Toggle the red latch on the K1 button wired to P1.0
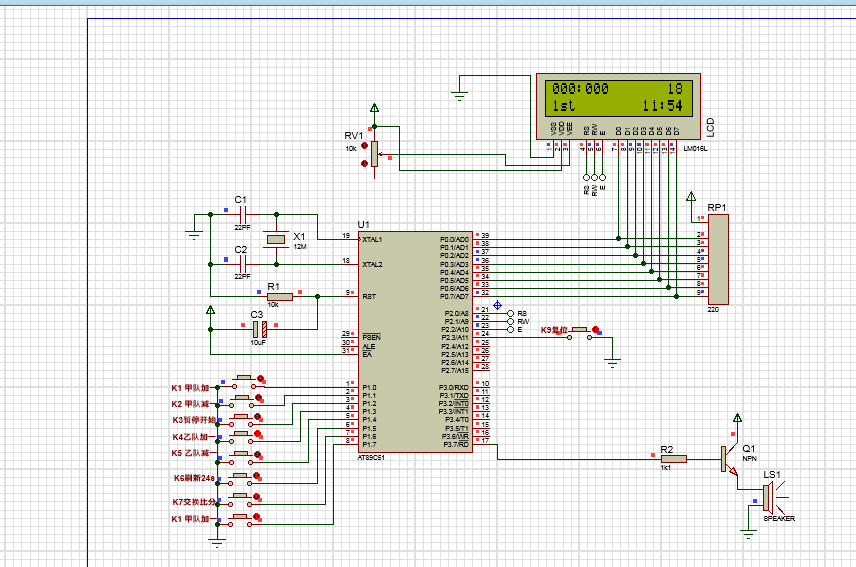 click(260, 379)
